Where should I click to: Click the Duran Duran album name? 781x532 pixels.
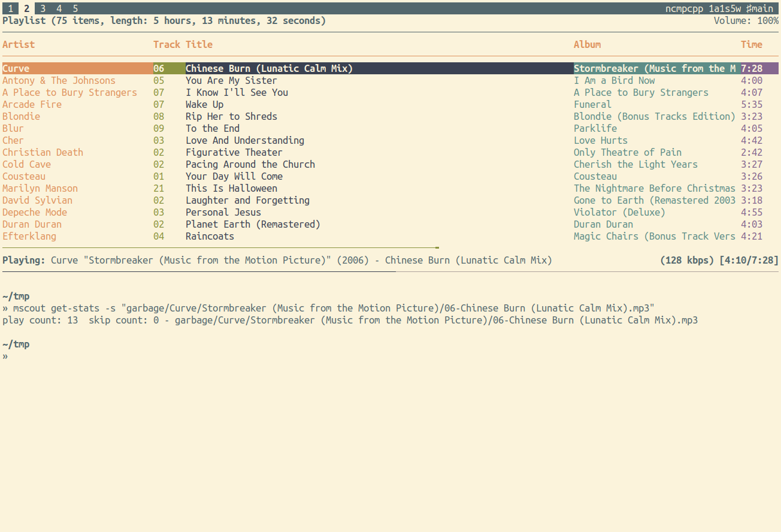(603, 224)
